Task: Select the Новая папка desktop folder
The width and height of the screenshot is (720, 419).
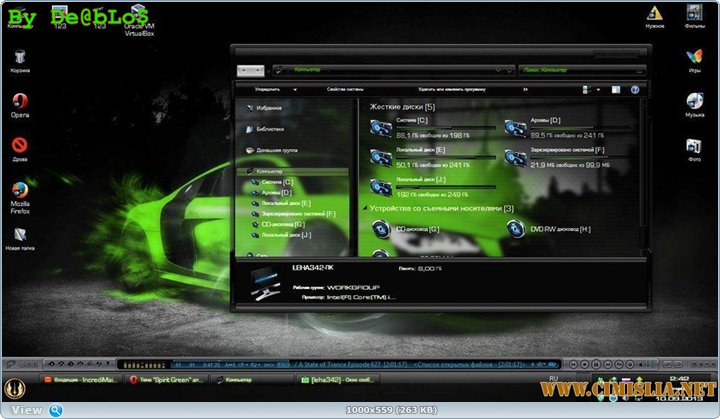Action: [20, 239]
